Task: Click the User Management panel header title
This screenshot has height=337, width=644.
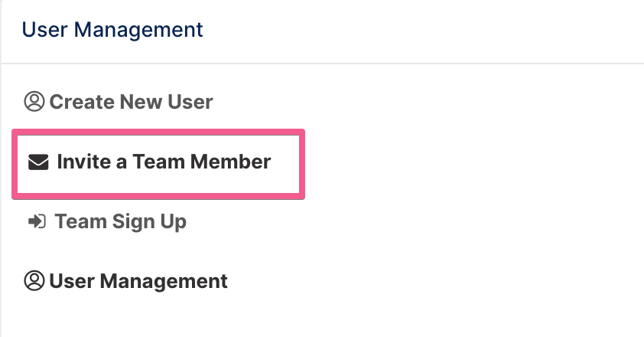Action: (x=112, y=30)
